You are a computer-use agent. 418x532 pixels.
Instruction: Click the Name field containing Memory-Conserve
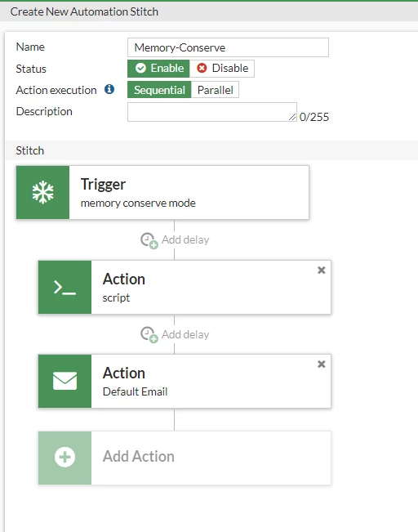tap(228, 47)
